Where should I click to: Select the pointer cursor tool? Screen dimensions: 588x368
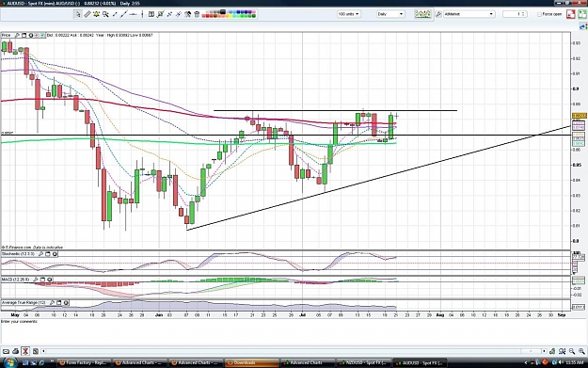tap(78, 14)
